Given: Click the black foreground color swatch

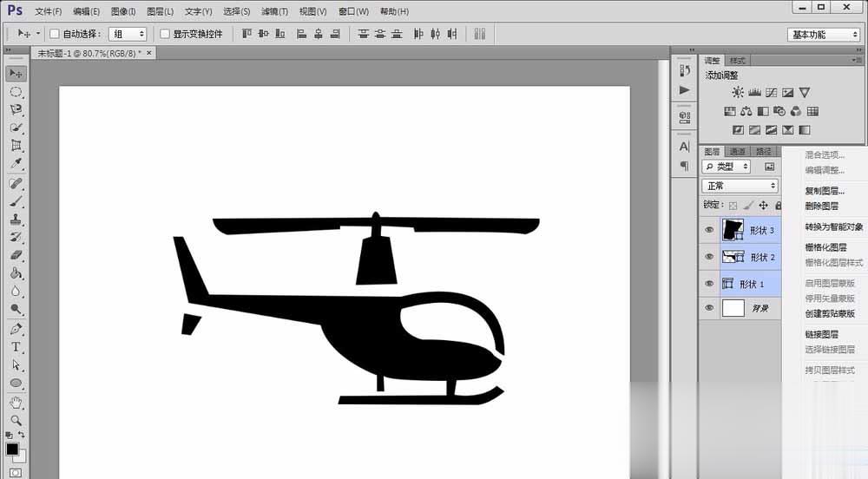Looking at the screenshot, I should point(12,449).
